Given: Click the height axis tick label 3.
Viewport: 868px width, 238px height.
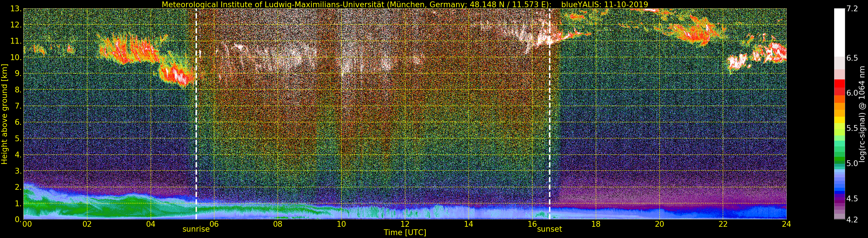Looking at the screenshot, I should point(18,171).
